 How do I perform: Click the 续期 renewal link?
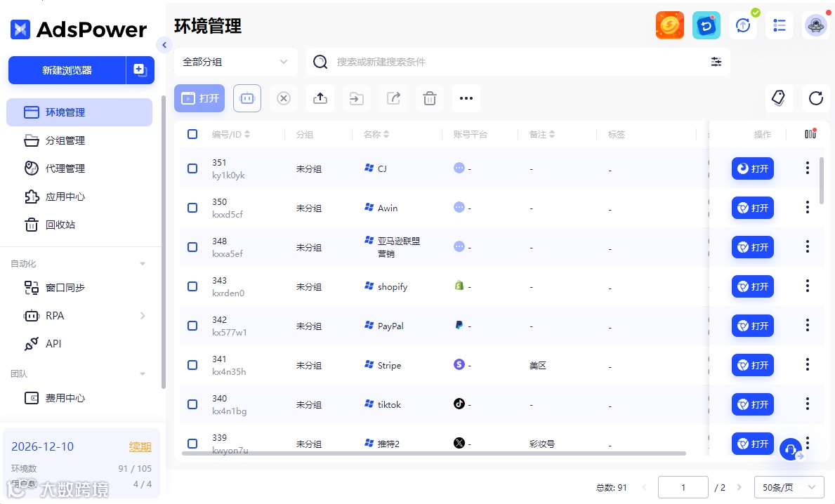[140, 446]
